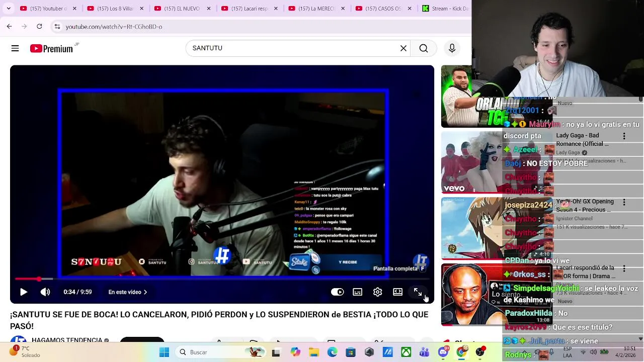Open the browser tab list dropdown

[9, 9]
